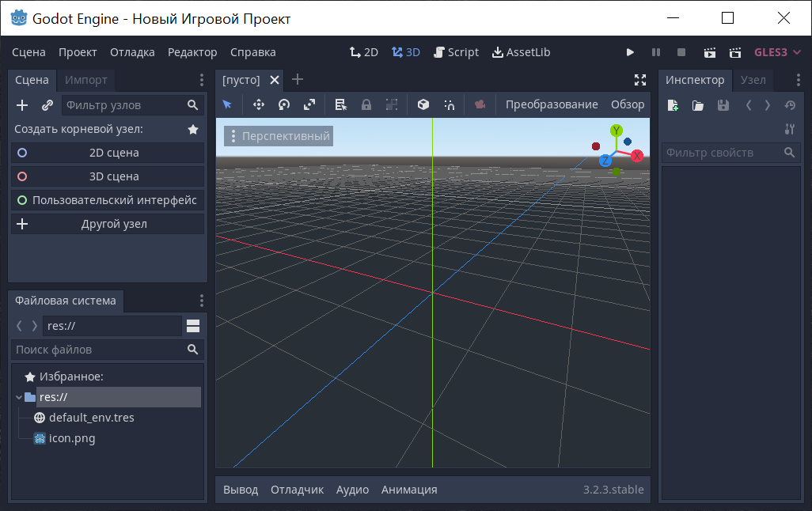Open the object properties tools menu

[790, 129]
